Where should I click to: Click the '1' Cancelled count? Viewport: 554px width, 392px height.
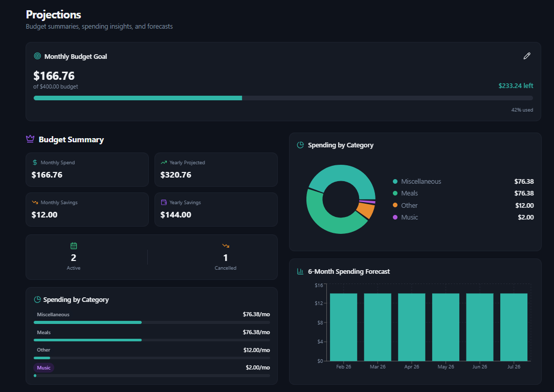pyautogui.click(x=226, y=258)
